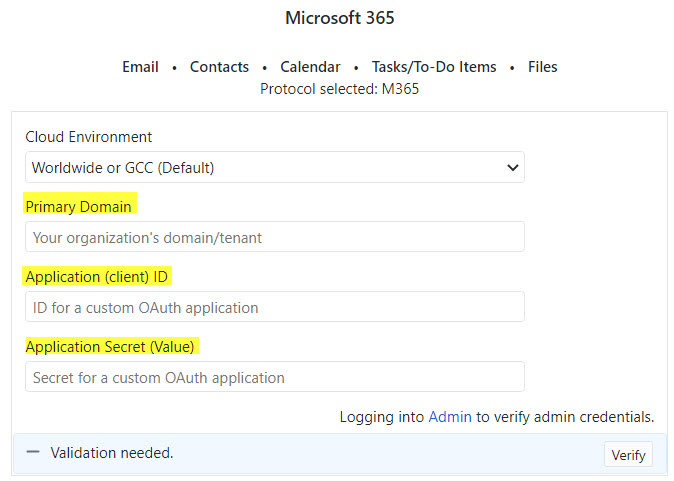Open the Cloud Environment dropdown
674x481 pixels.
coord(274,168)
